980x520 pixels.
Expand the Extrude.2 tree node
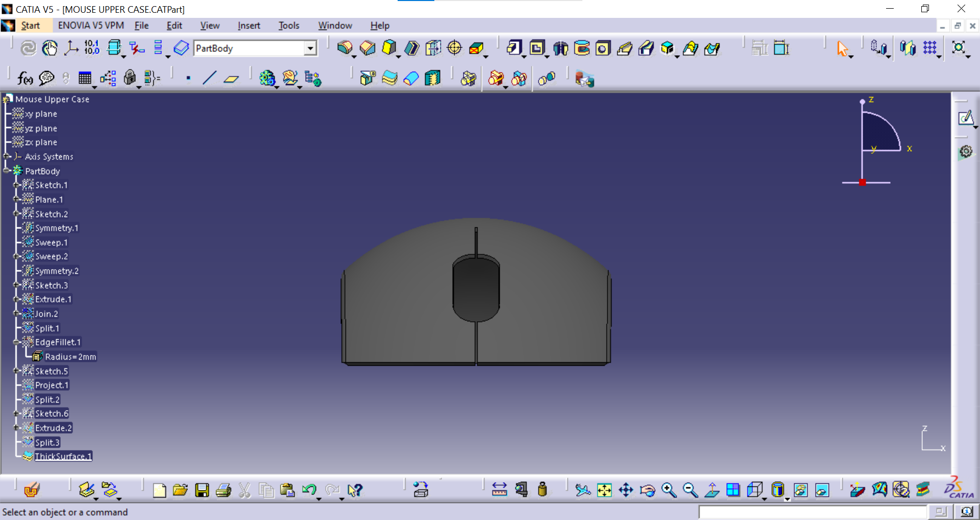tap(16, 428)
